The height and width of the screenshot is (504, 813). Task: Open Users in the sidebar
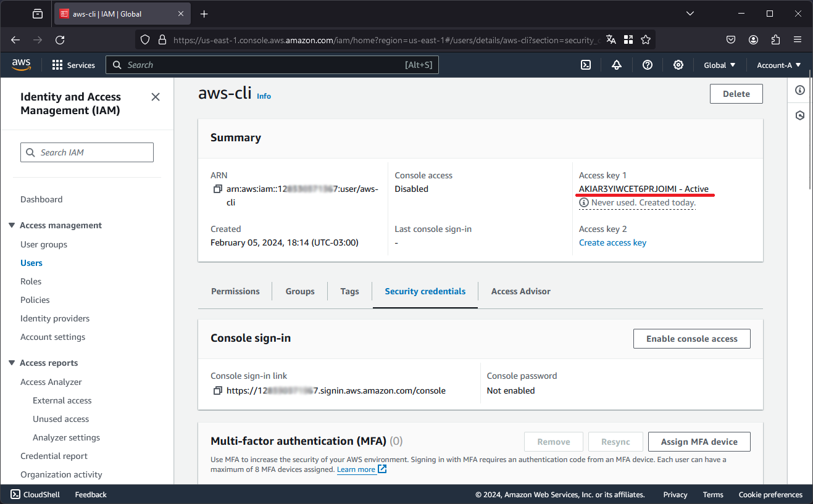tap(31, 263)
